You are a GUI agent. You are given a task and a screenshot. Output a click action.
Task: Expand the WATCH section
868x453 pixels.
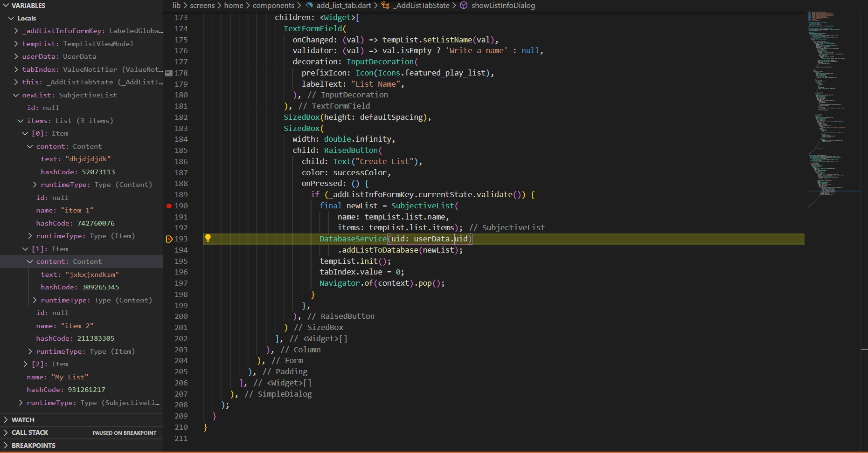pyautogui.click(x=23, y=420)
